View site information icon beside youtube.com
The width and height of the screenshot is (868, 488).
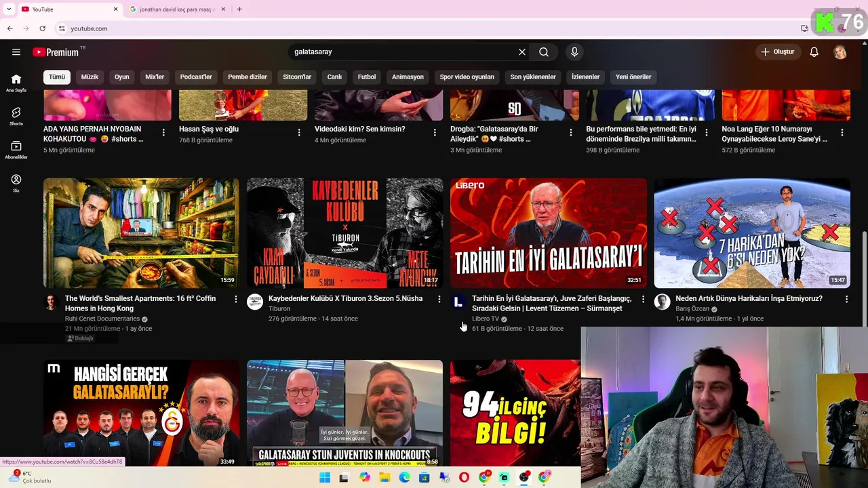(x=62, y=28)
